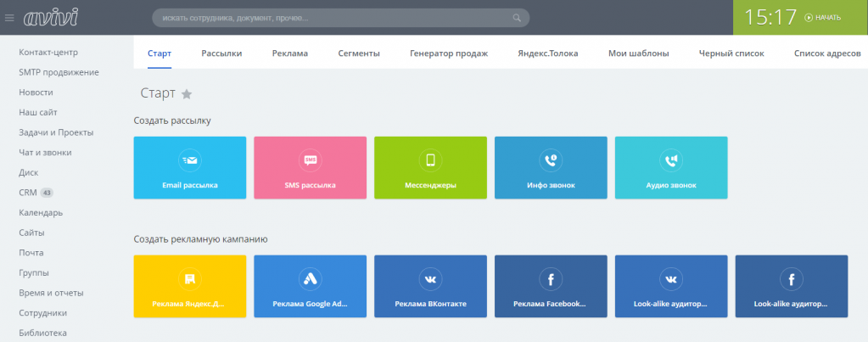
Task: Click Facebook icon on Реклама Facebook tile
Action: pyautogui.click(x=551, y=279)
